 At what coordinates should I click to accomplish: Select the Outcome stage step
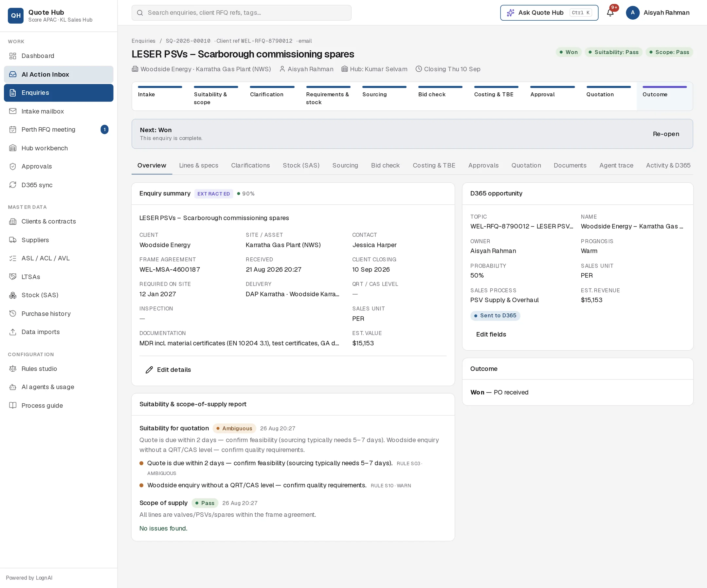pos(664,96)
